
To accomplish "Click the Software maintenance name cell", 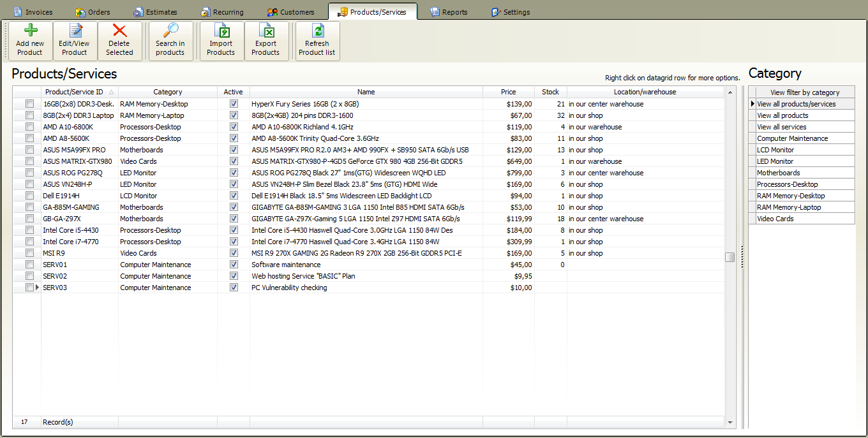I will 366,265.
